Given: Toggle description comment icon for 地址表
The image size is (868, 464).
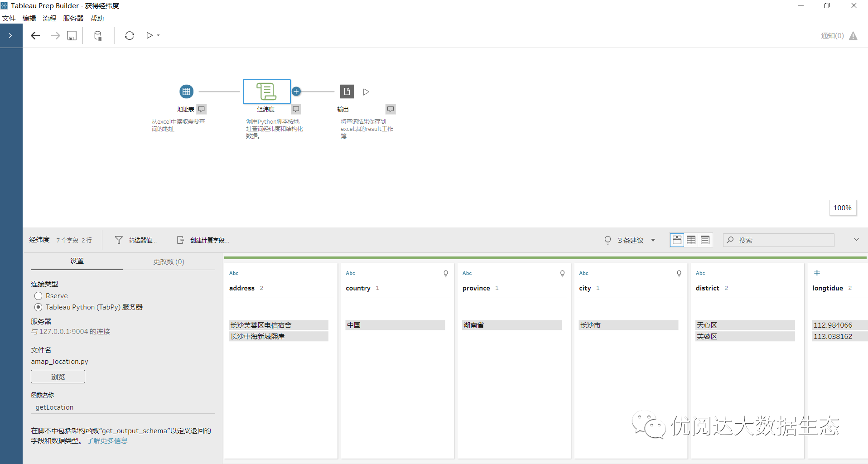Looking at the screenshot, I should [202, 109].
